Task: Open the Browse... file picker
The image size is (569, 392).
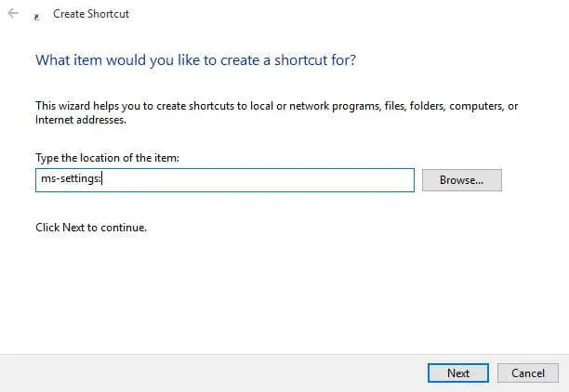Action: (x=461, y=180)
